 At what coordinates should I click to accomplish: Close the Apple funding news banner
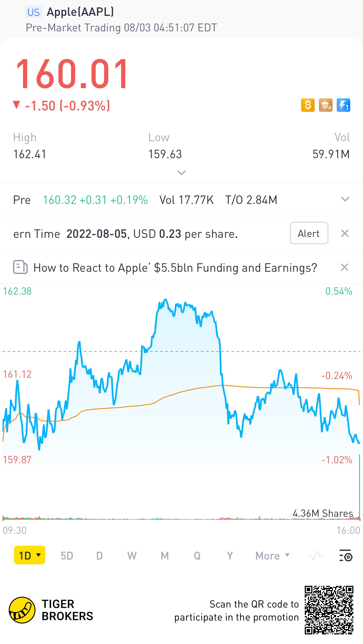pyautogui.click(x=344, y=267)
